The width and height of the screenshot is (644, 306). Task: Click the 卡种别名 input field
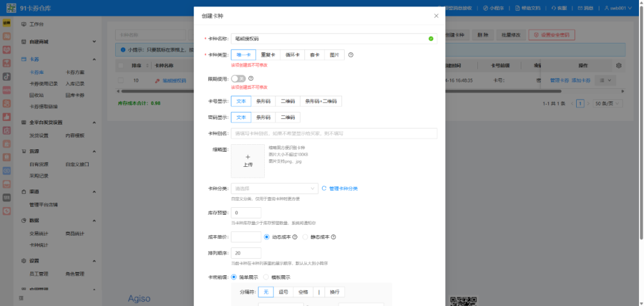[334, 133]
